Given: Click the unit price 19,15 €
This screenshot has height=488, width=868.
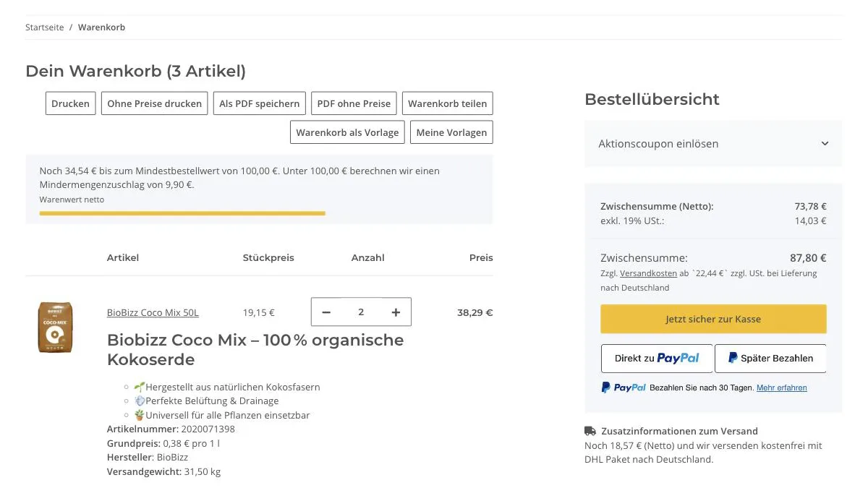Looking at the screenshot, I should tap(259, 313).
